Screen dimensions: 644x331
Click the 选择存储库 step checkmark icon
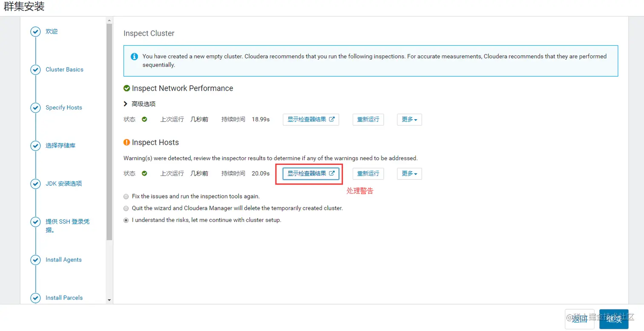click(x=36, y=146)
